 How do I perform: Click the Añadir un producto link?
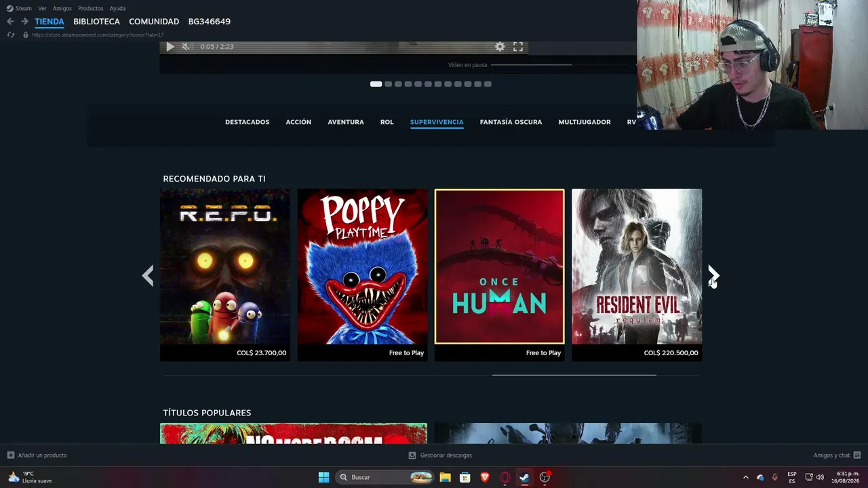point(43,455)
